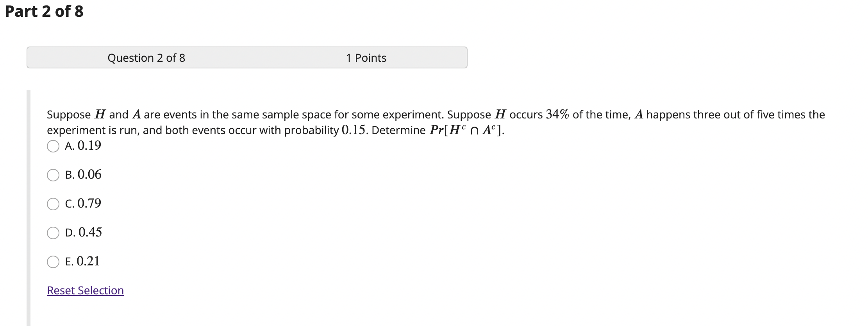Click the answer label text for option E
Image resolution: width=868 pixels, height=326 pixels.
click(82, 262)
